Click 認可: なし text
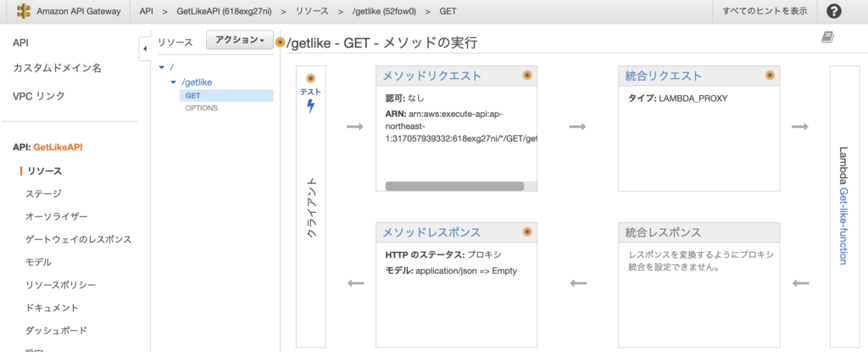The height and width of the screenshot is (352, 868). point(404,98)
